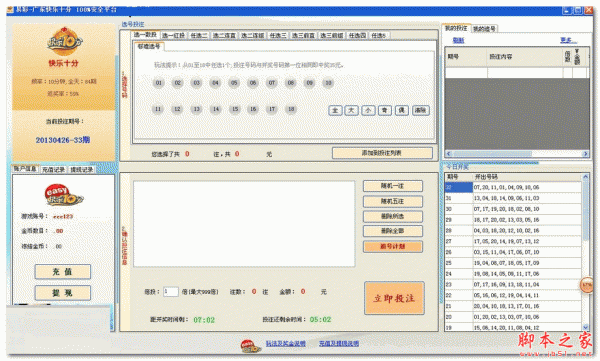Viewport: 600px width, 361px height.
Task: Click the 删除所选 button
Action: coord(393,216)
